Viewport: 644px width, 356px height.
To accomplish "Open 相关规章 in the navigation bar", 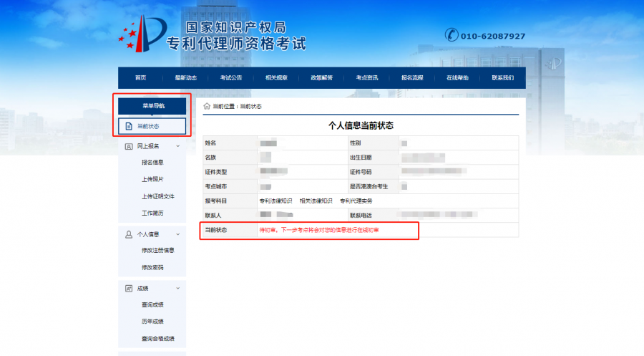I will tap(276, 77).
